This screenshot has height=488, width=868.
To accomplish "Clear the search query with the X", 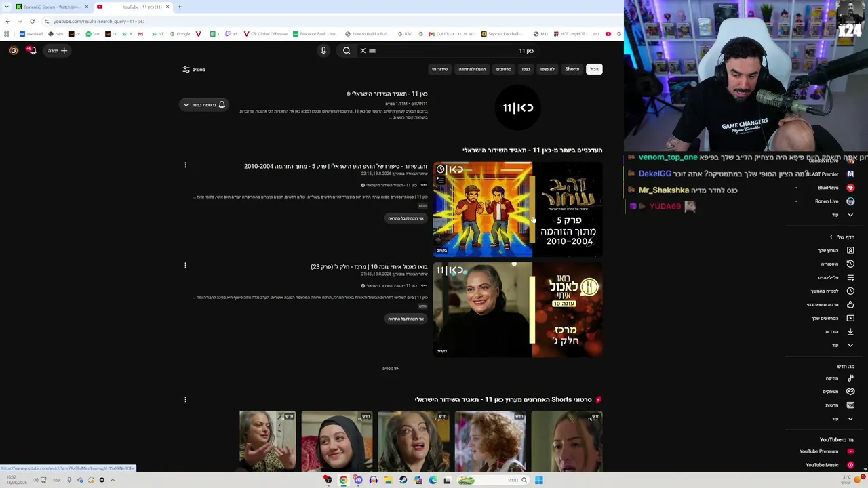I will point(363,51).
